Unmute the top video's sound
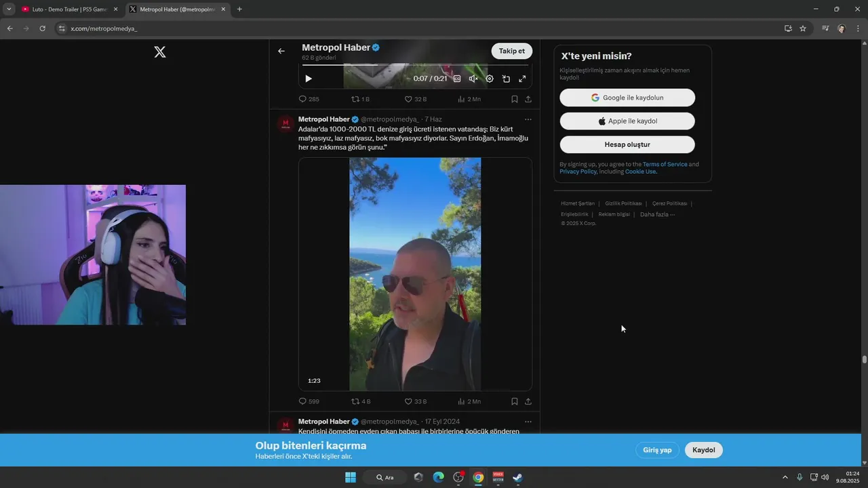 pyautogui.click(x=473, y=79)
